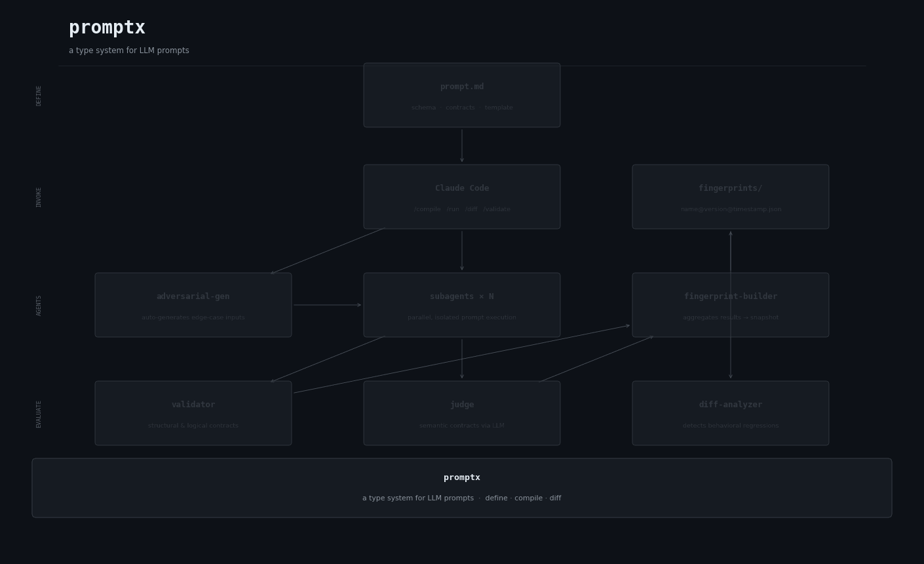Click 'structural & logical contracts' text
Viewport: 924px width, 564px height.
point(193,426)
